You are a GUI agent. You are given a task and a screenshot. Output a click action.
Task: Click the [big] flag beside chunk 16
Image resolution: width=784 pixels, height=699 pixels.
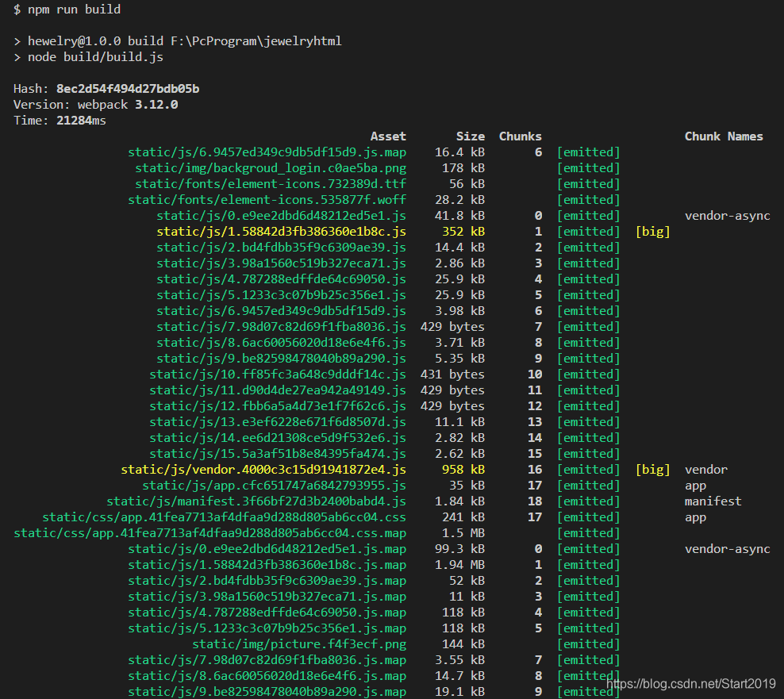[x=652, y=470]
